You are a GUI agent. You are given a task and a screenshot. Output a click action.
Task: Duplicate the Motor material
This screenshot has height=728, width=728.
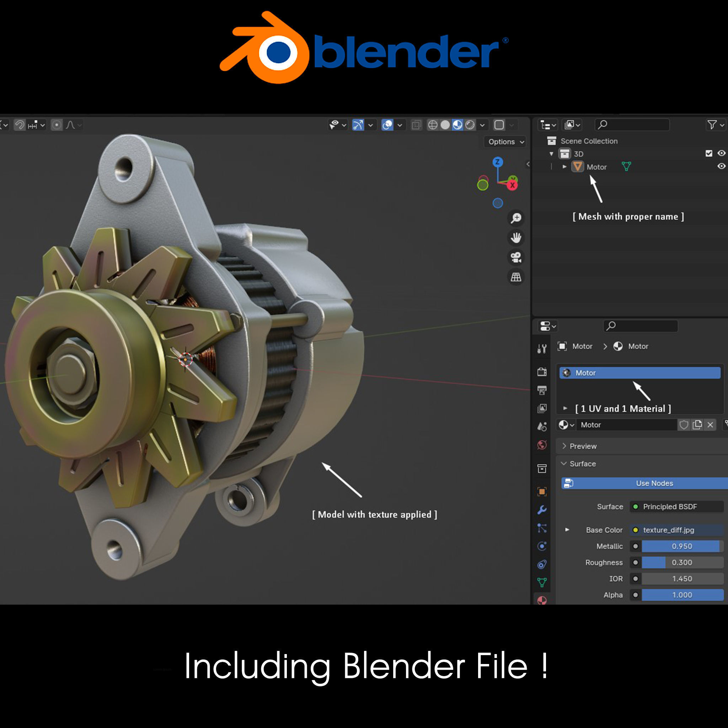point(697,425)
